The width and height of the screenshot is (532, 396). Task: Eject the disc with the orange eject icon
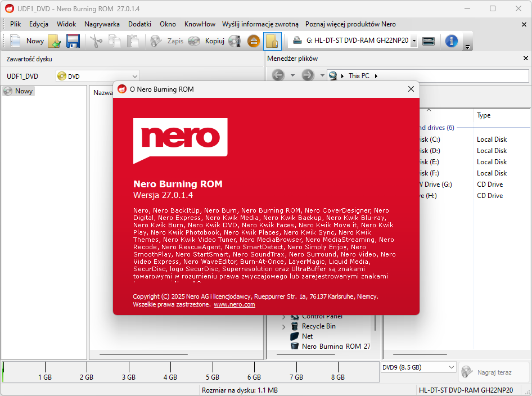coord(254,41)
